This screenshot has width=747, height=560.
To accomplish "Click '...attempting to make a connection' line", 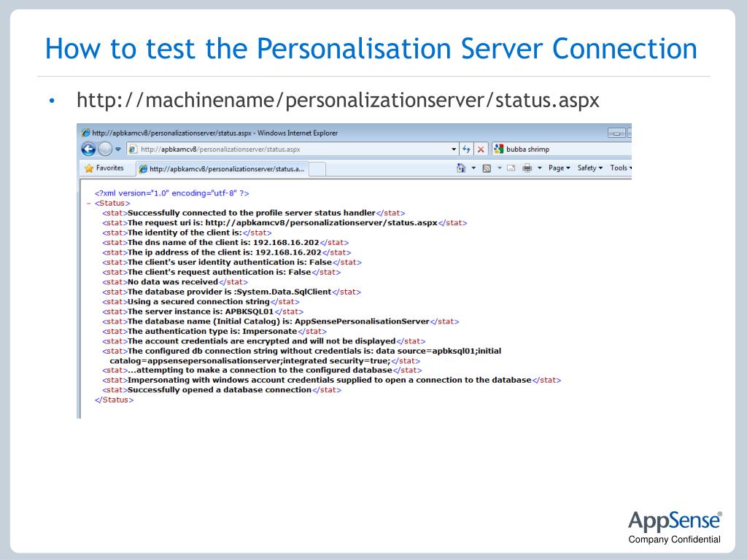I will 262,370.
